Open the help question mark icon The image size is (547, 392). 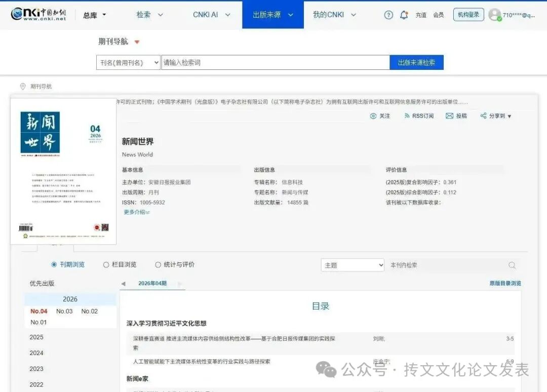(388, 15)
